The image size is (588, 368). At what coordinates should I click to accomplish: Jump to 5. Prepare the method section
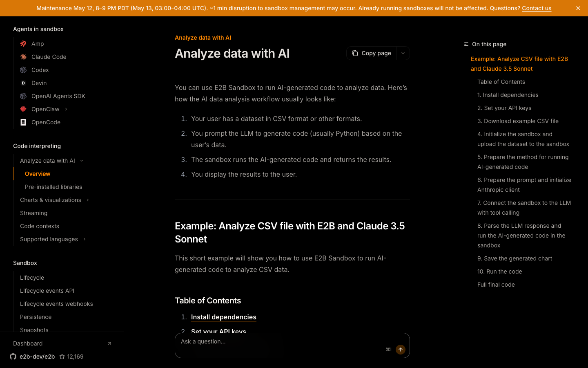point(523,162)
